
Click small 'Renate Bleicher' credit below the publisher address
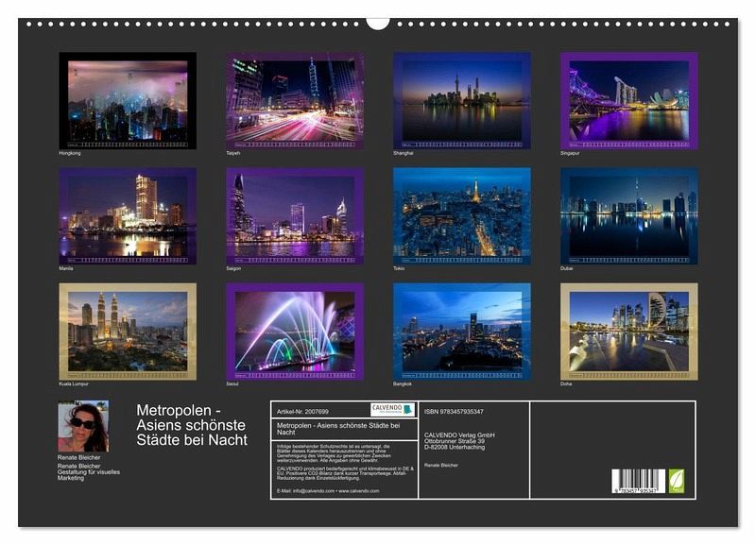(x=441, y=466)
